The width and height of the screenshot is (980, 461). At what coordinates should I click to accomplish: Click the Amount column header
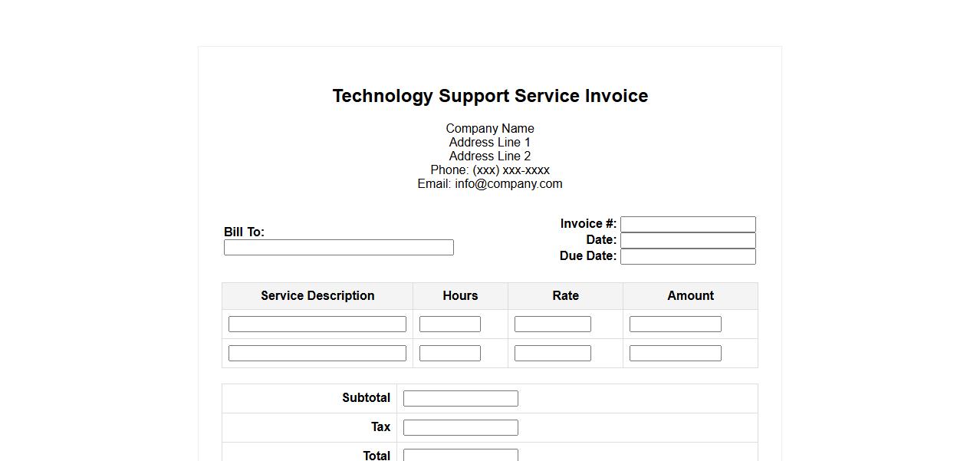click(690, 296)
